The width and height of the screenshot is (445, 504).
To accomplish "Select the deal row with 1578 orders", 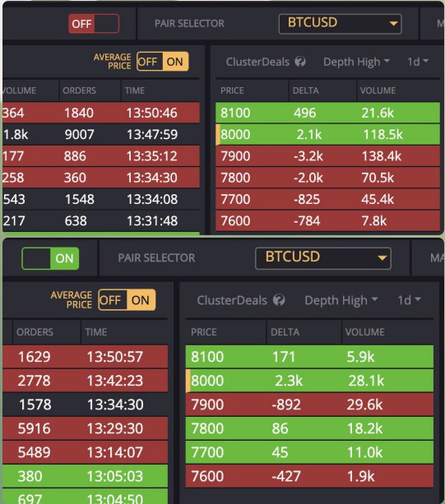I will pyautogui.click(x=86, y=404).
